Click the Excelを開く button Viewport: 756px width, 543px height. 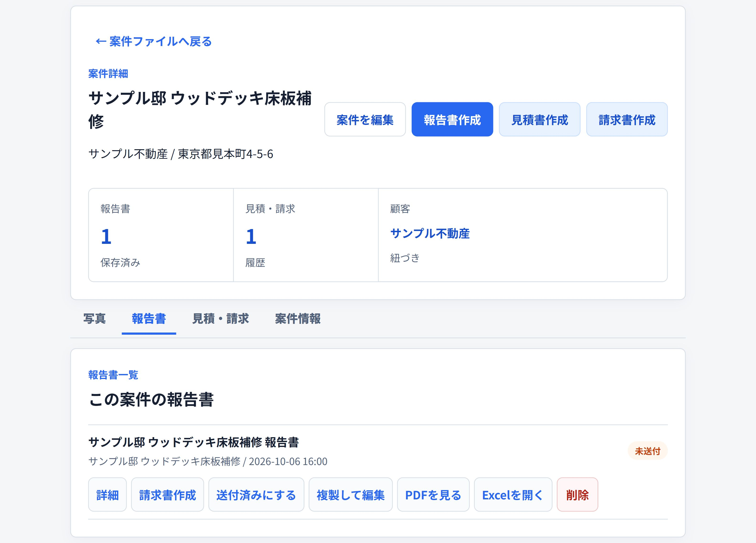[x=513, y=495]
